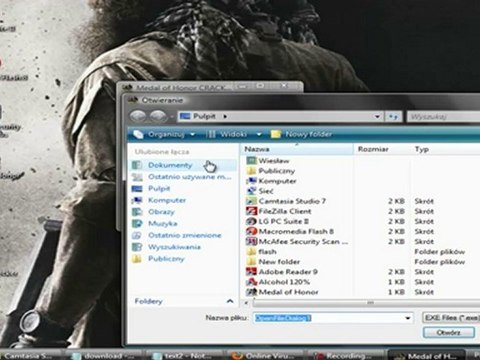The image size is (480, 360).
Task: Create a Nowy folder
Action: point(302,134)
